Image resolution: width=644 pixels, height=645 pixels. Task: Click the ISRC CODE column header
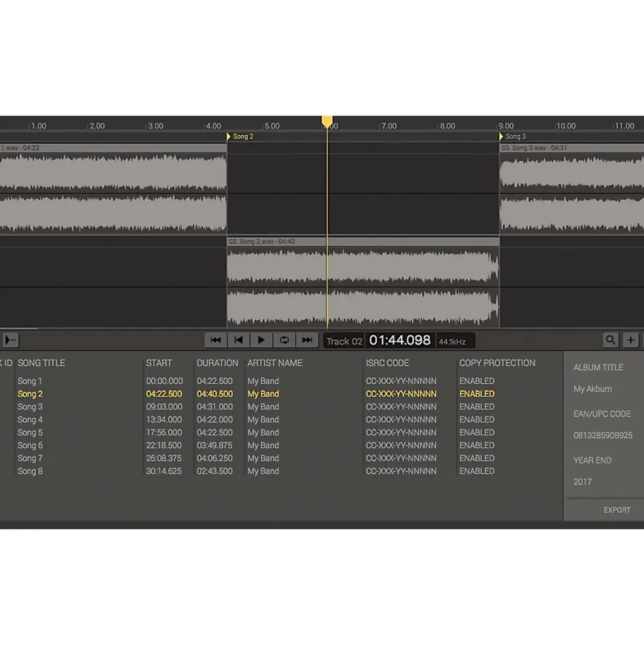387,363
